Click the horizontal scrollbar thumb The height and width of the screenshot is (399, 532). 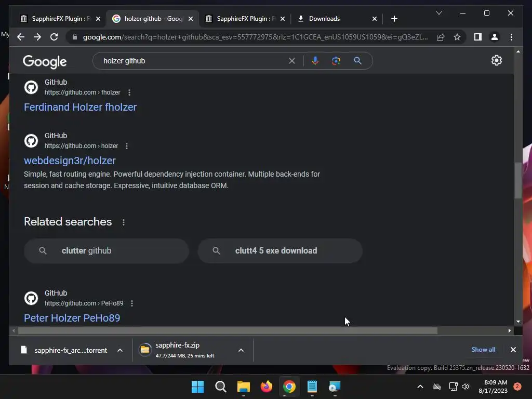coord(228,330)
